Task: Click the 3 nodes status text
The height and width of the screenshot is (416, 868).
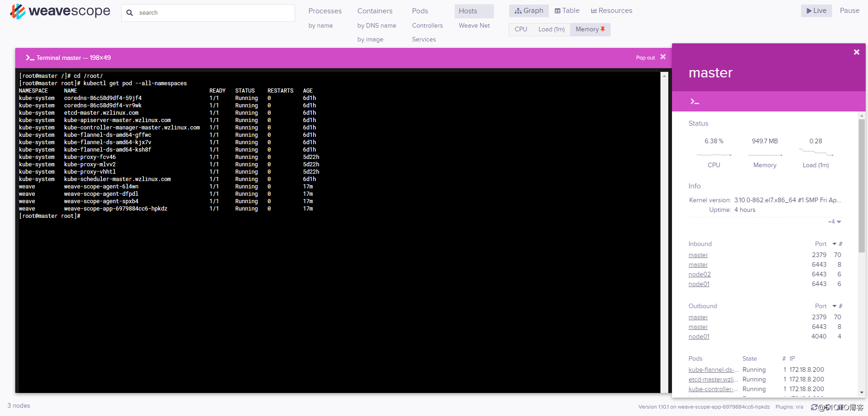Action: (x=19, y=406)
